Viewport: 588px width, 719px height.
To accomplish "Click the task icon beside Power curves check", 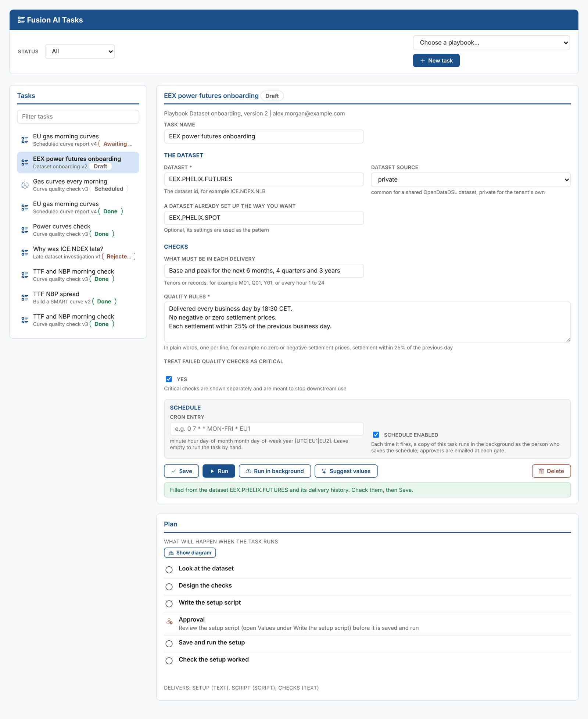I will [25, 230].
